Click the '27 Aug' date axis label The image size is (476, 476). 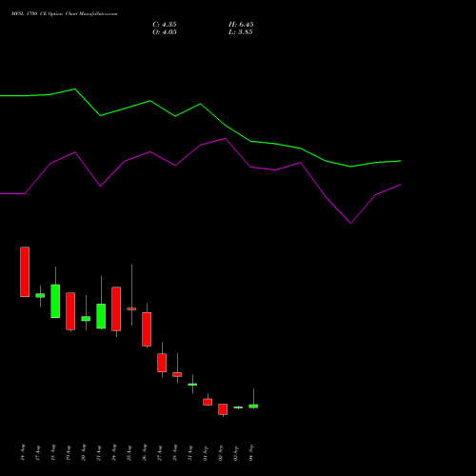tap(160, 452)
